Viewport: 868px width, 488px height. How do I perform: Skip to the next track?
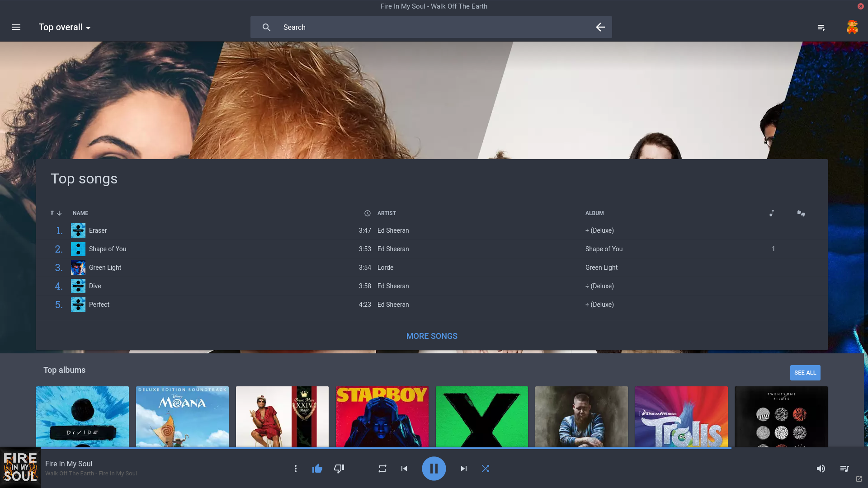[x=463, y=469]
